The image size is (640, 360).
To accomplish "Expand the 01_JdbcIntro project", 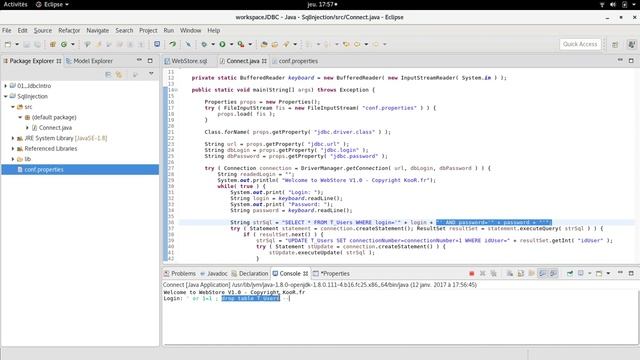I will [x=5, y=86].
